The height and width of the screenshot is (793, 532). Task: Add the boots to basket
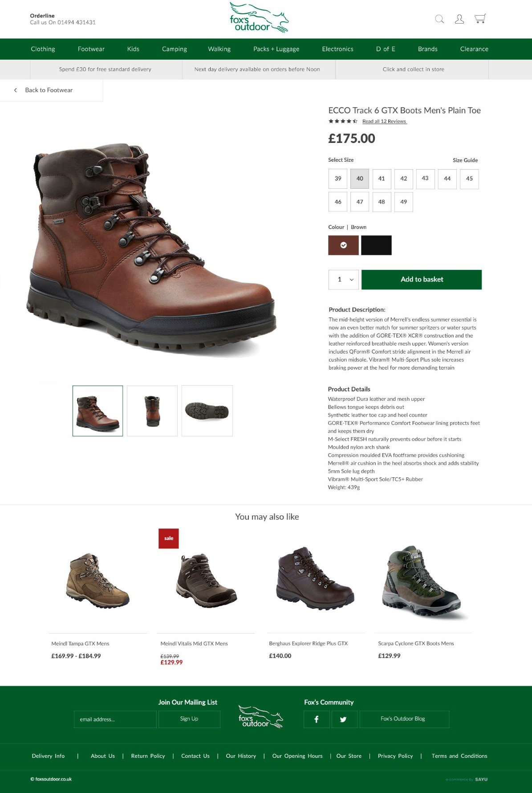422,280
